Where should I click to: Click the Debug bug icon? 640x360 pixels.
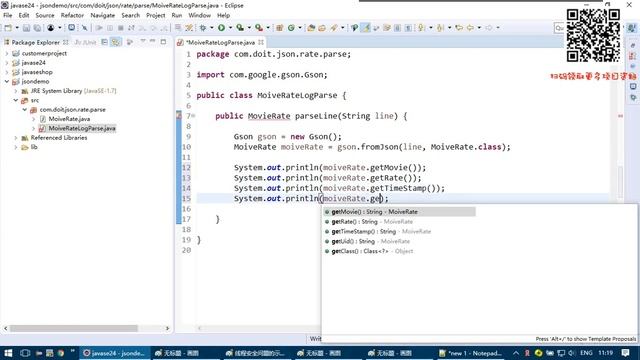coord(203,28)
